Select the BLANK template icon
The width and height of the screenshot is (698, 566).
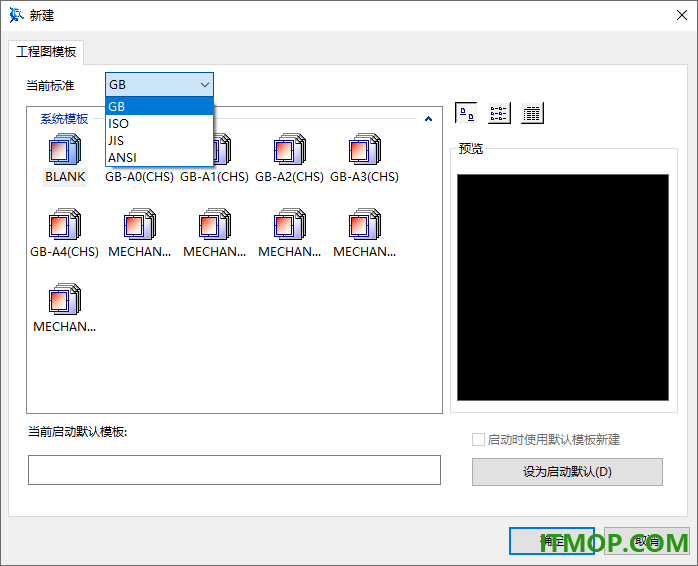tap(65, 149)
